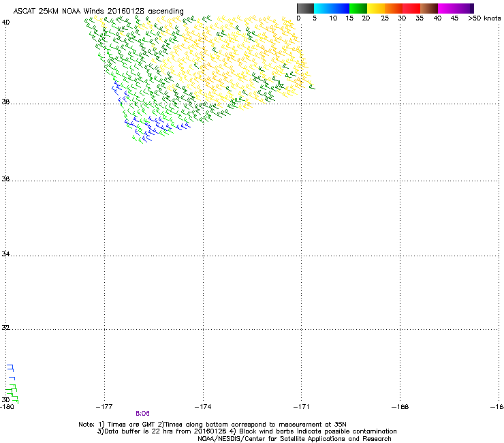Click the green wind barbs near 30N
Image resolution: width=504 pixels, height=443 pixels.
click(x=12, y=394)
